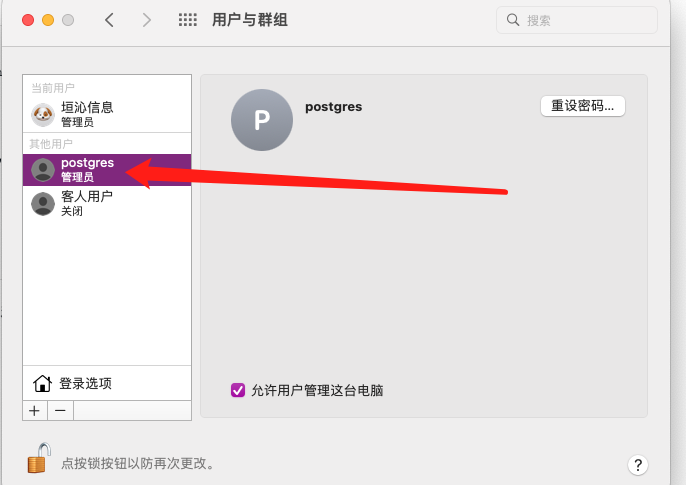The height and width of the screenshot is (485, 686).
Task: Minimize window with yellow button
Action: pos(48,20)
